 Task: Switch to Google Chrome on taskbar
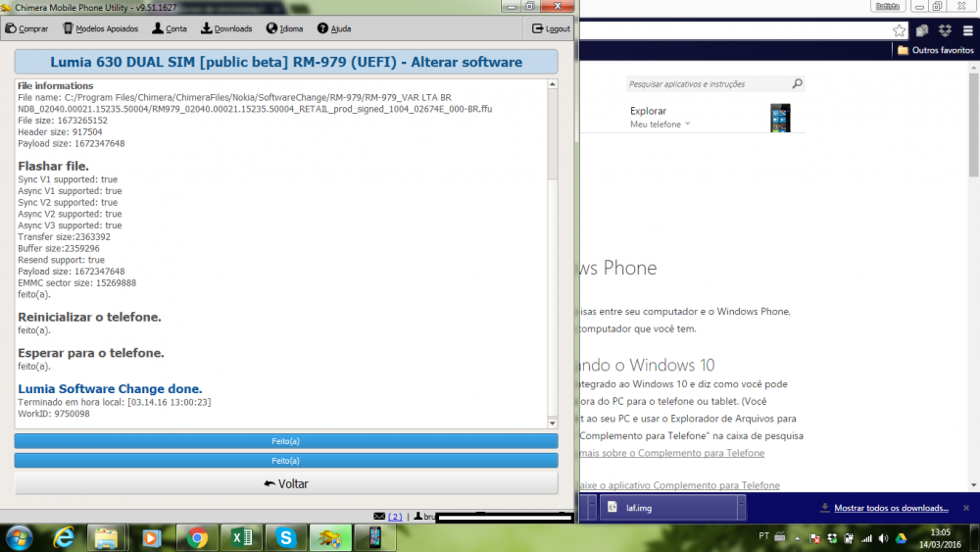(198, 537)
